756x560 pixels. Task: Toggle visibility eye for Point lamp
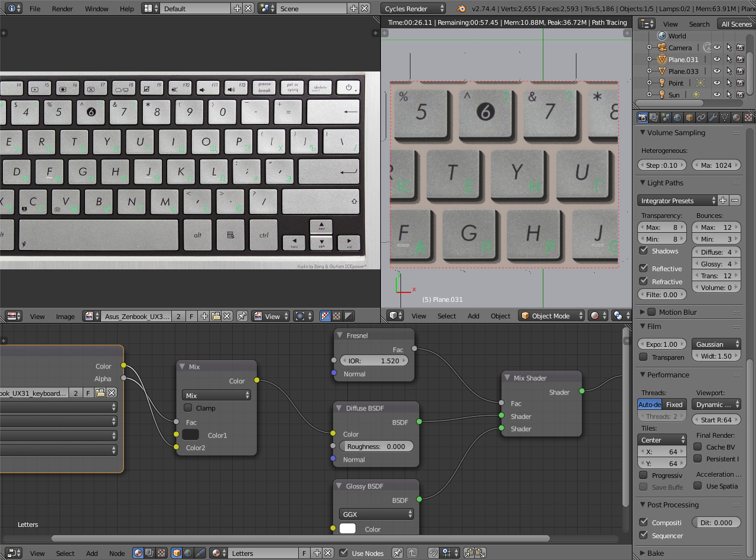717,83
